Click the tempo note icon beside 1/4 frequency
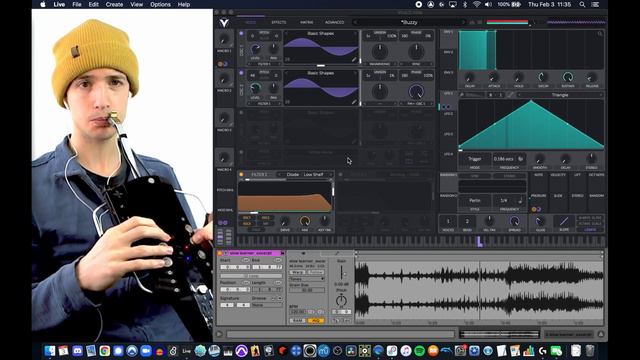This screenshot has width=640, height=360. (x=520, y=200)
